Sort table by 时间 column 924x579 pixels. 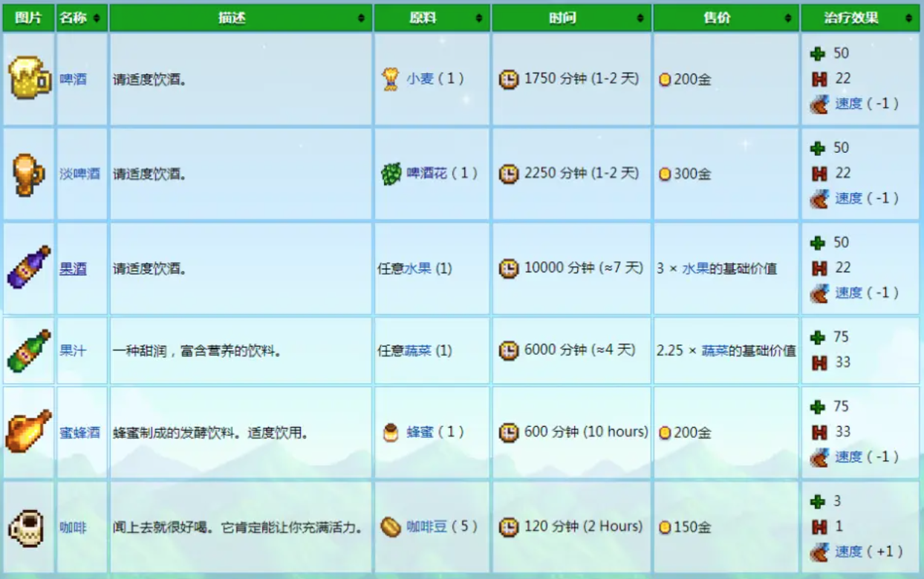[571, 18]
